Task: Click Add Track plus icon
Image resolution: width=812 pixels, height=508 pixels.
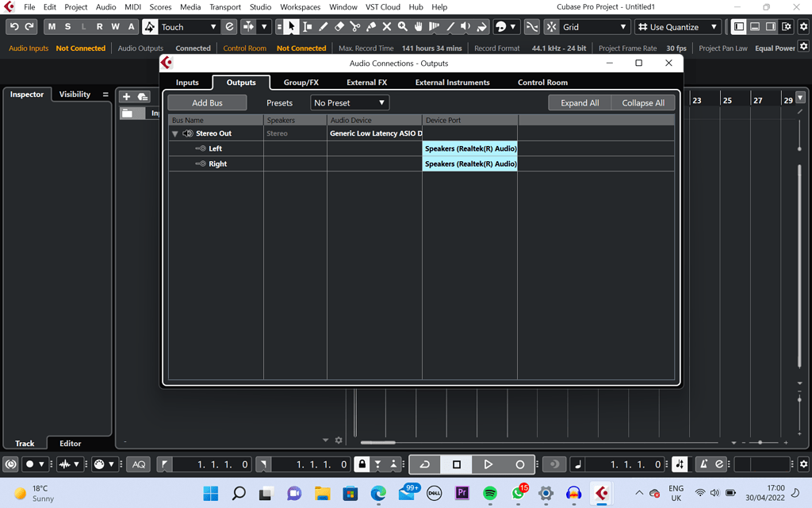Action: pos(126,96)
